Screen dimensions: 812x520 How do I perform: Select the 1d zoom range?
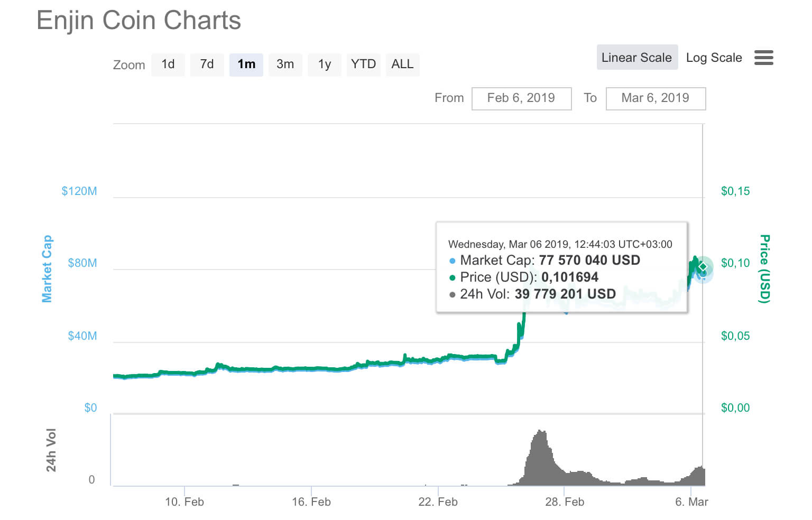point(168,64)
